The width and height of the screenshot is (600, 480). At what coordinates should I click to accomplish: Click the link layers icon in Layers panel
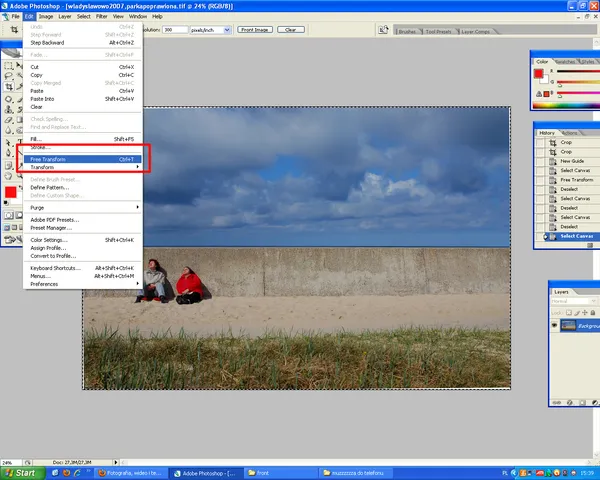557,403
